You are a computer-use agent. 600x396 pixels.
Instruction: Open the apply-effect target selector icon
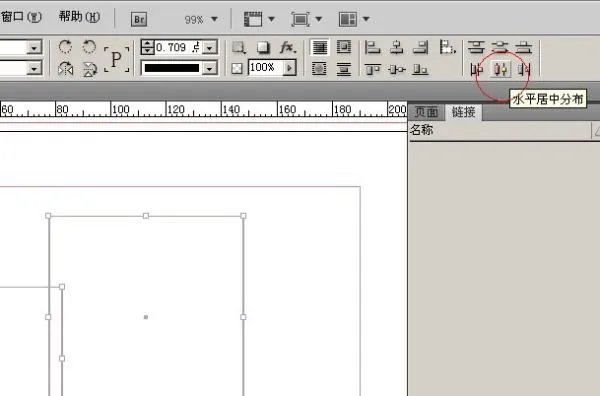(x=239, y=47)
